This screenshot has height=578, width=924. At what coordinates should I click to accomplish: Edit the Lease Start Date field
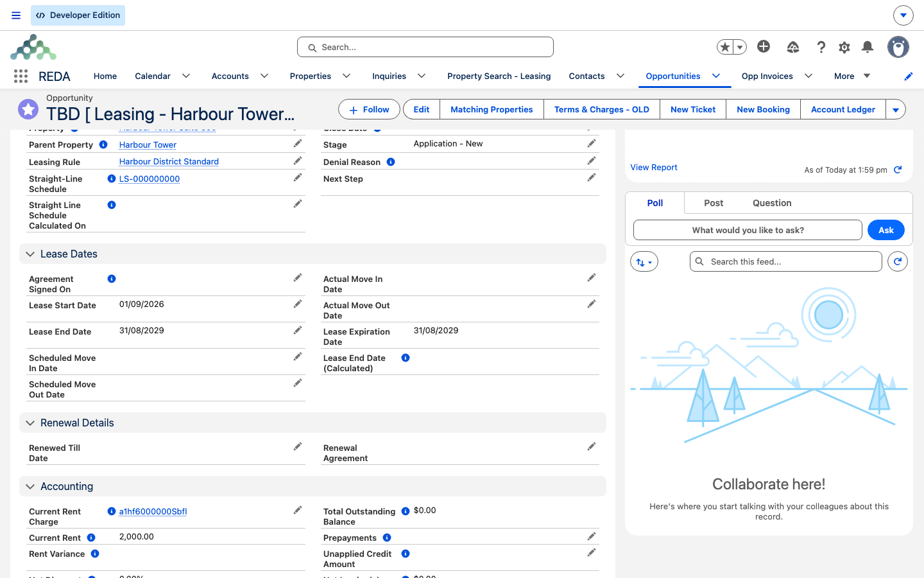(298, 304)
